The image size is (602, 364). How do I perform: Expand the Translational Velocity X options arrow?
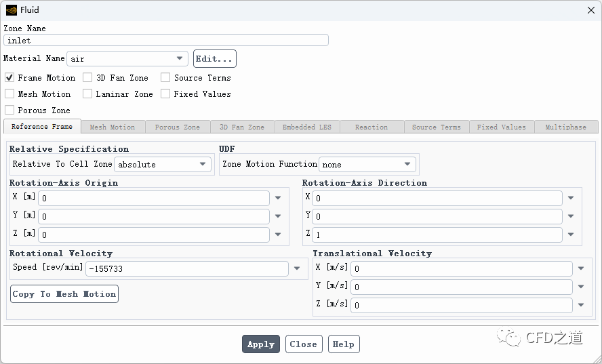tap(581, 268)
